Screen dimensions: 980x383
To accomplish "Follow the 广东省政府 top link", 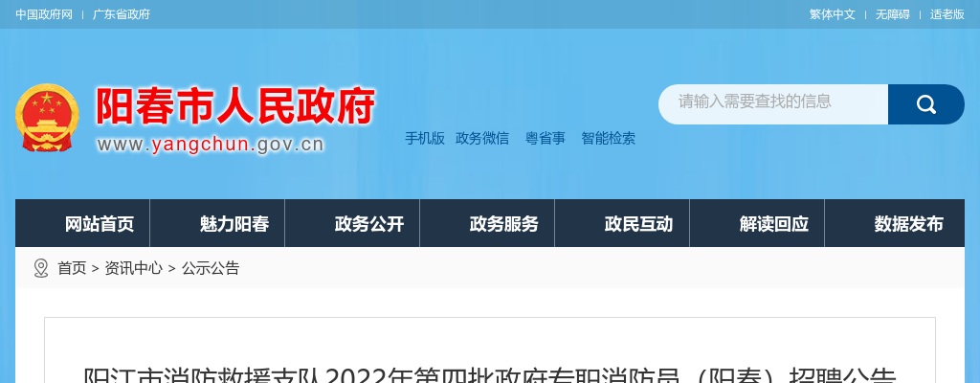I will 122,14.
